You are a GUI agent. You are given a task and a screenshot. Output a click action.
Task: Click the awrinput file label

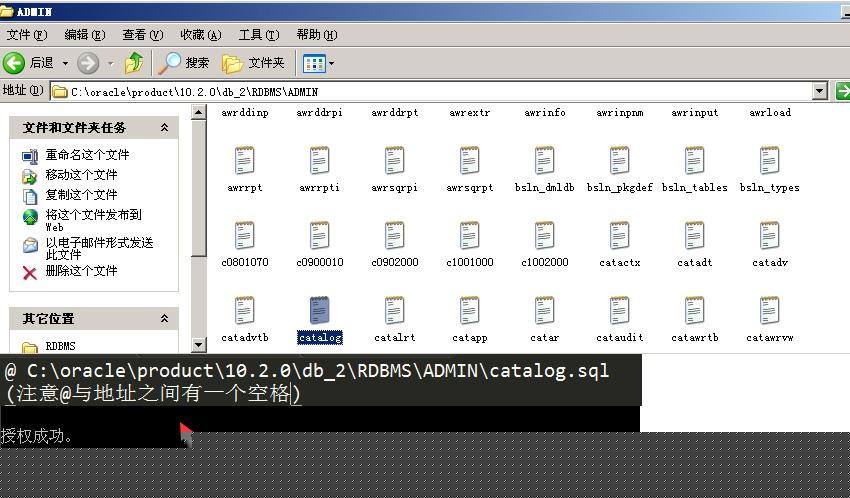point(694,113)
